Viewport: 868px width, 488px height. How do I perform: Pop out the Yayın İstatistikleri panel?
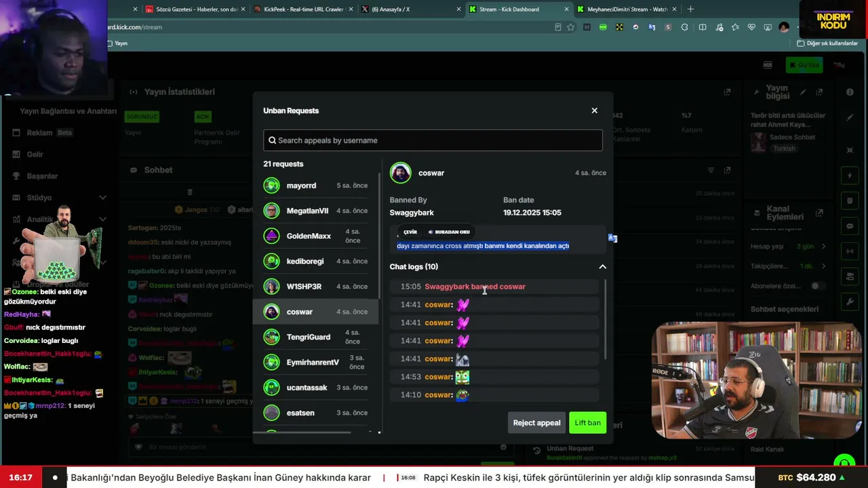[x=727, y=92]
